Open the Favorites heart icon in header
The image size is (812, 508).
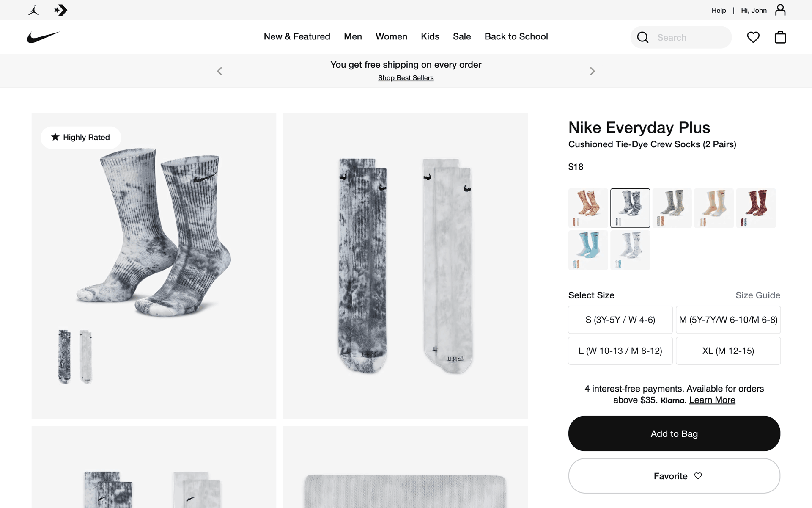[x=753, y=37]
